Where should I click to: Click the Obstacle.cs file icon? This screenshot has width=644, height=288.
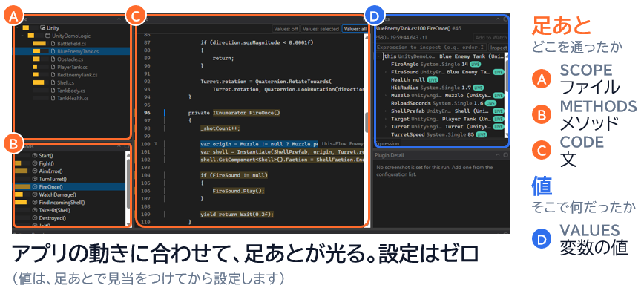(x=53, y=59)
